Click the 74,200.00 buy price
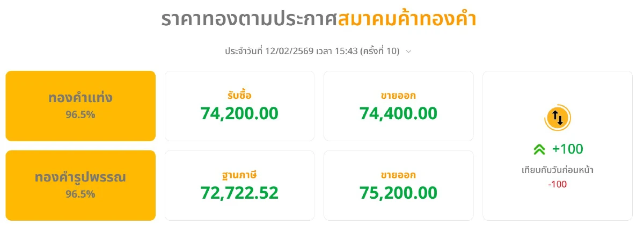Screen dimensions: 644x232 (x=239, y=113)
